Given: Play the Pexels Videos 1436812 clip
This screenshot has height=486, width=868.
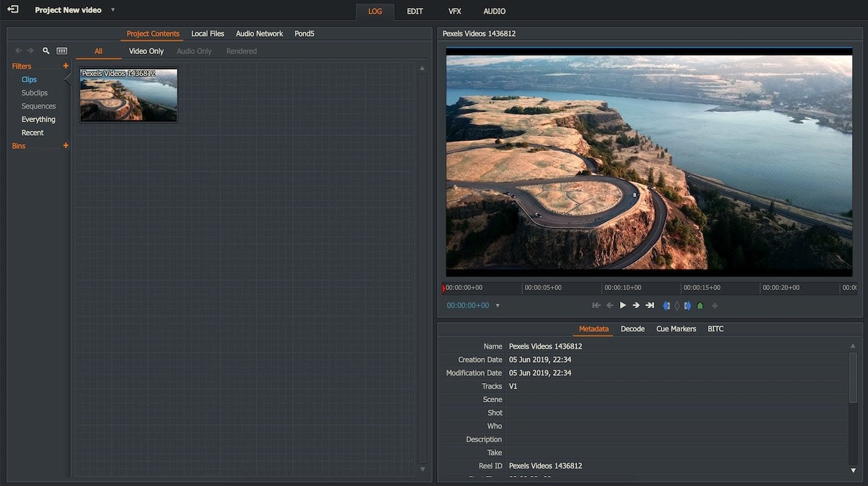Looking at the screenshot, I should coord(622,305).
